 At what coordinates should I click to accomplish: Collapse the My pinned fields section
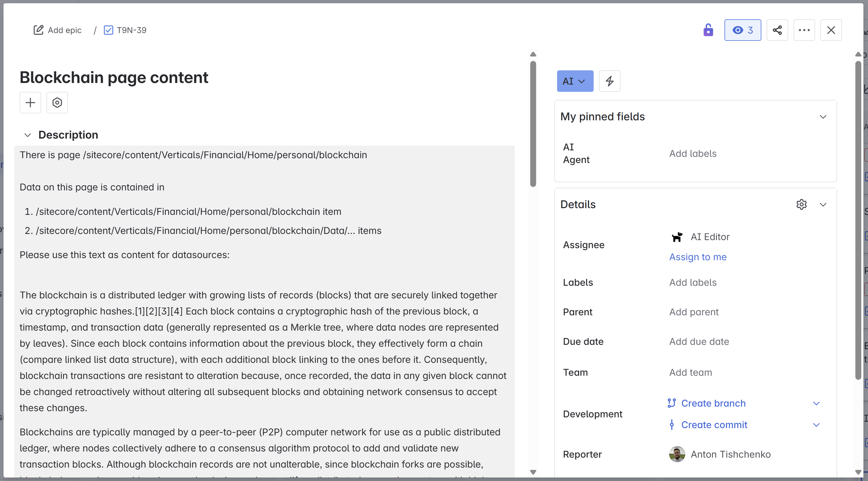[x=823, y=117]
